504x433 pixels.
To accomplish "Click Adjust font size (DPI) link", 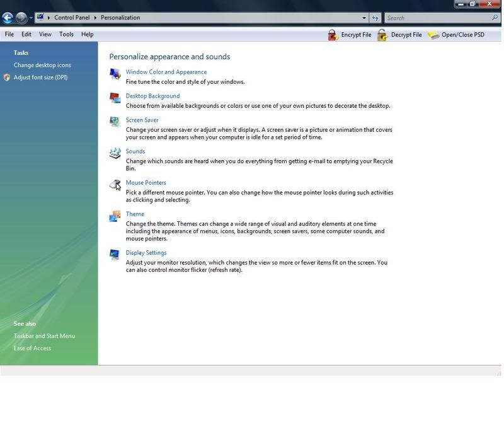I will point(40,78).
